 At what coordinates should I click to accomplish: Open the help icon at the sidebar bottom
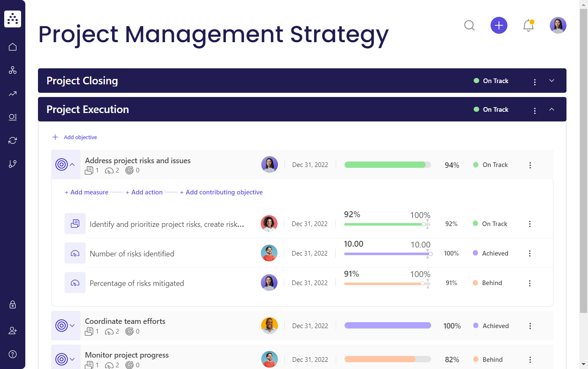(13, 354)
